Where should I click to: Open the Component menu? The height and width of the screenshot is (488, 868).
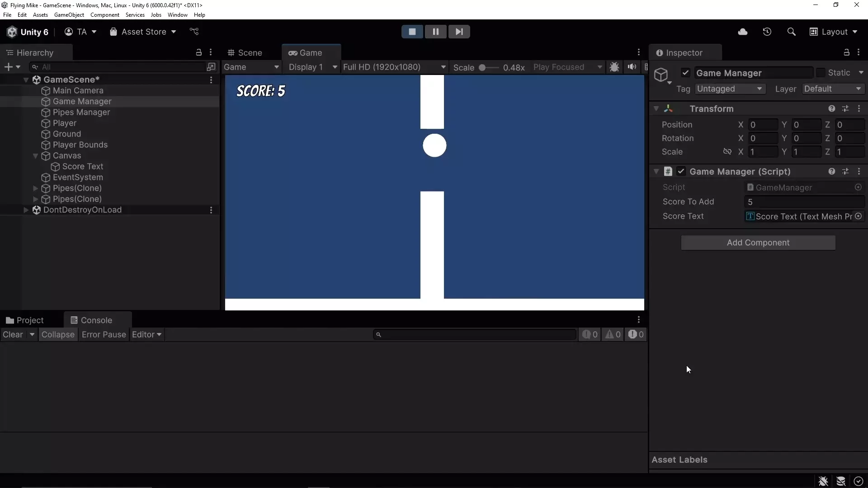click(x=105, y=15)
